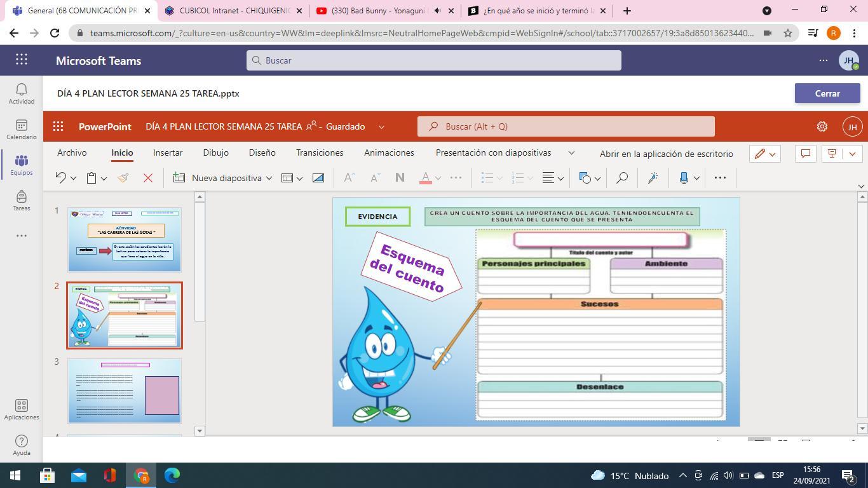Viewport: 868px width, 488px height.
Task: Click the Teams Buscar search field
Action: (434, 60)
